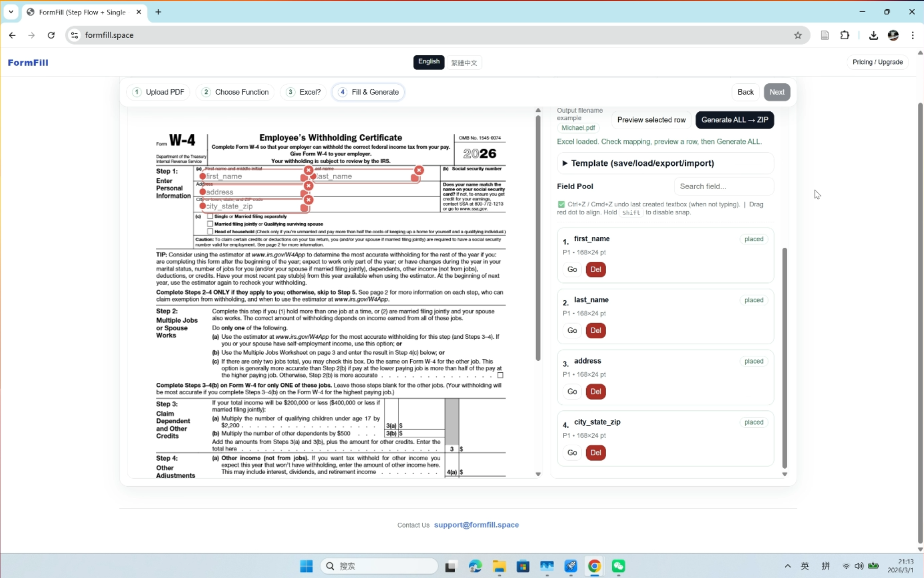Contact support via the support@formfill.space link
The height and width of the screenshot is (578, 924).
click(x=476, y=525)
